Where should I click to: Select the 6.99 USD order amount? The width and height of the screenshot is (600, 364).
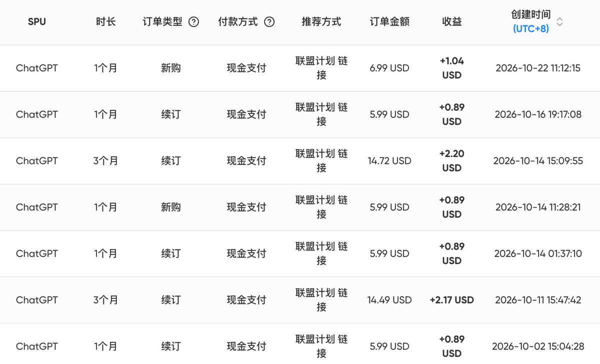[389, 68]
